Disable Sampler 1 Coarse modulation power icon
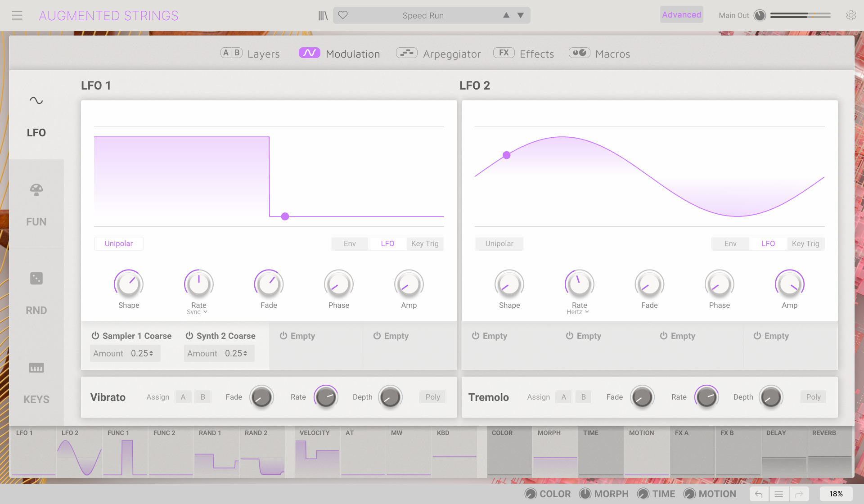 tap(95, 336)
